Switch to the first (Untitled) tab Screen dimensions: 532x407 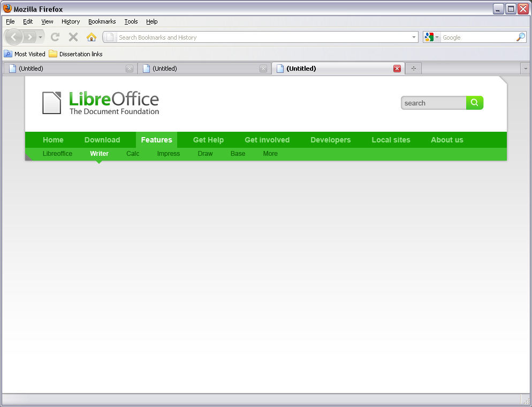[x=70, y=69]
